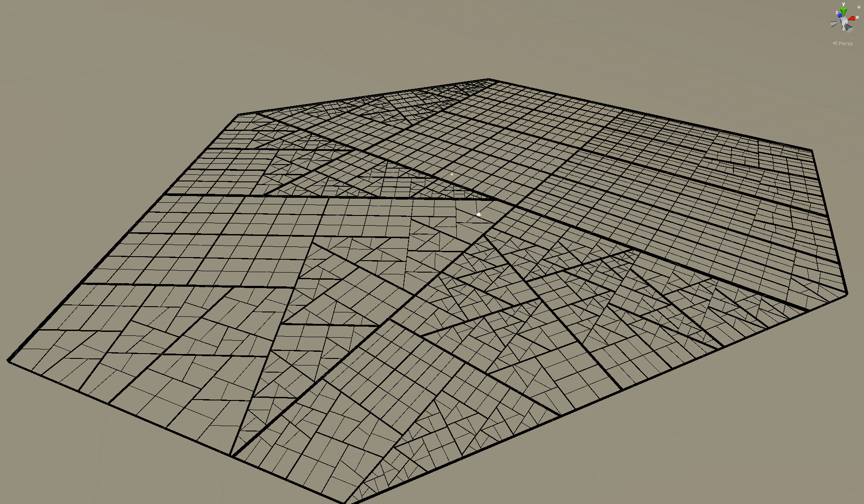Toggle the scene gizmo rotation lock icon
Viewport: 864px width, 504px height.
(859, 7)
